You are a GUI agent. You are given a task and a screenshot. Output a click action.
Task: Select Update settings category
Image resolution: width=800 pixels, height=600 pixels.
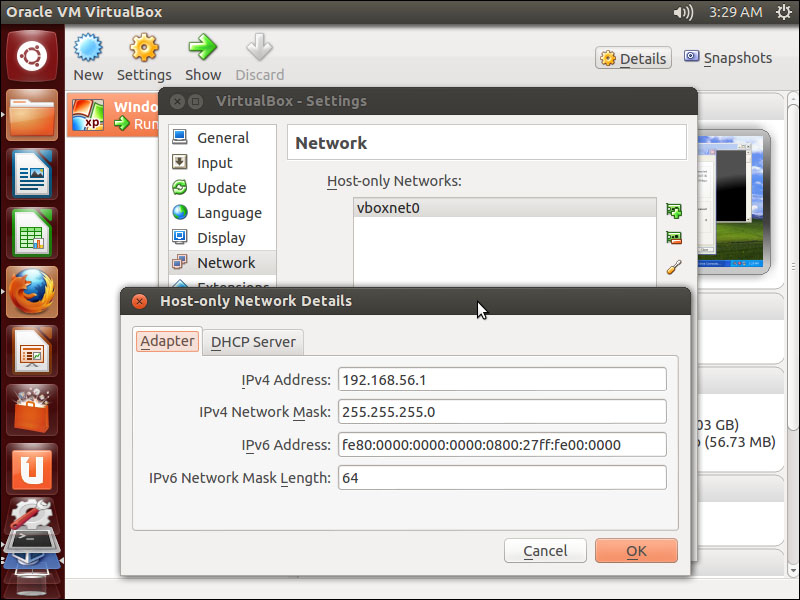point(222,188)
